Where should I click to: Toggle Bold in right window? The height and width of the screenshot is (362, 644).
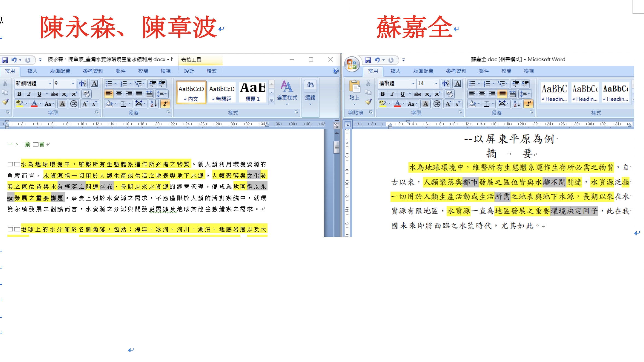(383, 94)
